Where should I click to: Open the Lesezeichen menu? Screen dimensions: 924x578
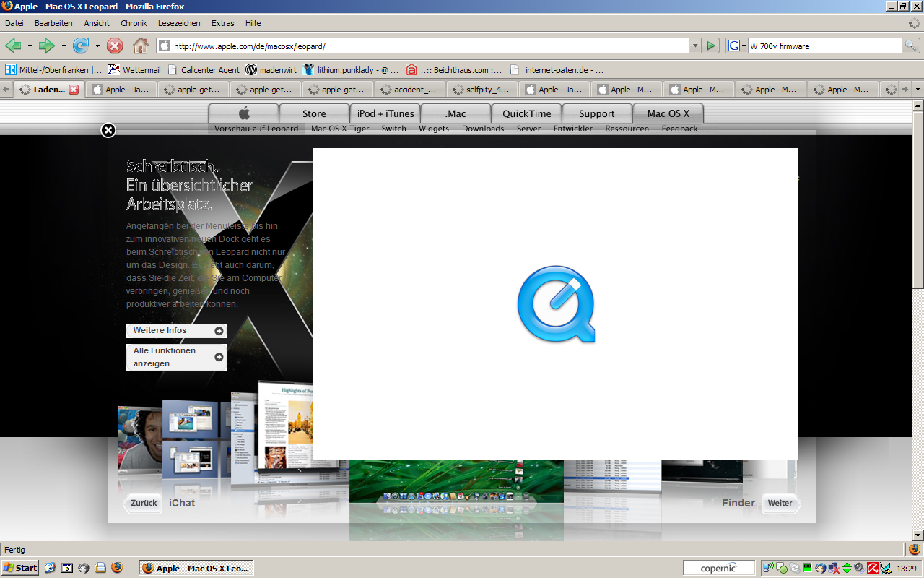click(179, 23)
